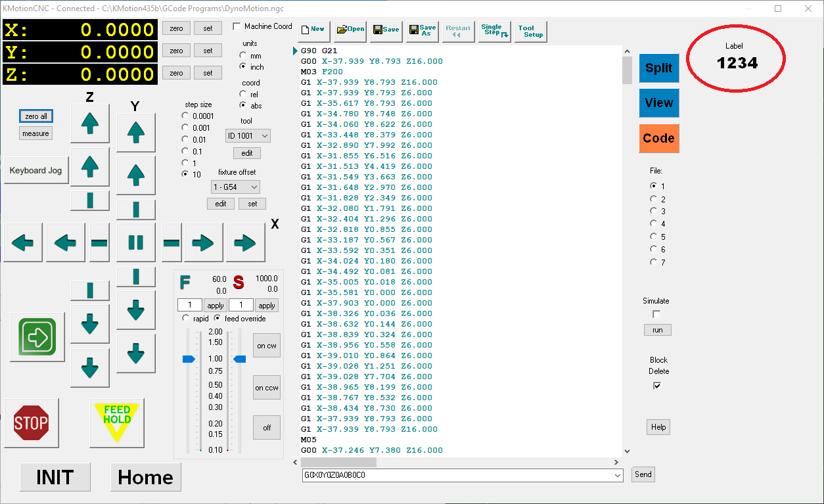824x504 pixels.
Task: Tick the Simulate checkbox
Action: click(x=656, y=314)
